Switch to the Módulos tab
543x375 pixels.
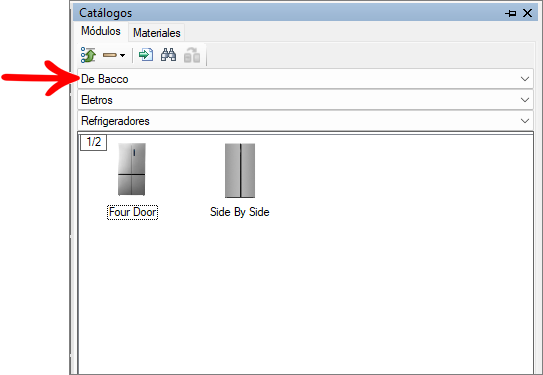(x=101, y=31)
